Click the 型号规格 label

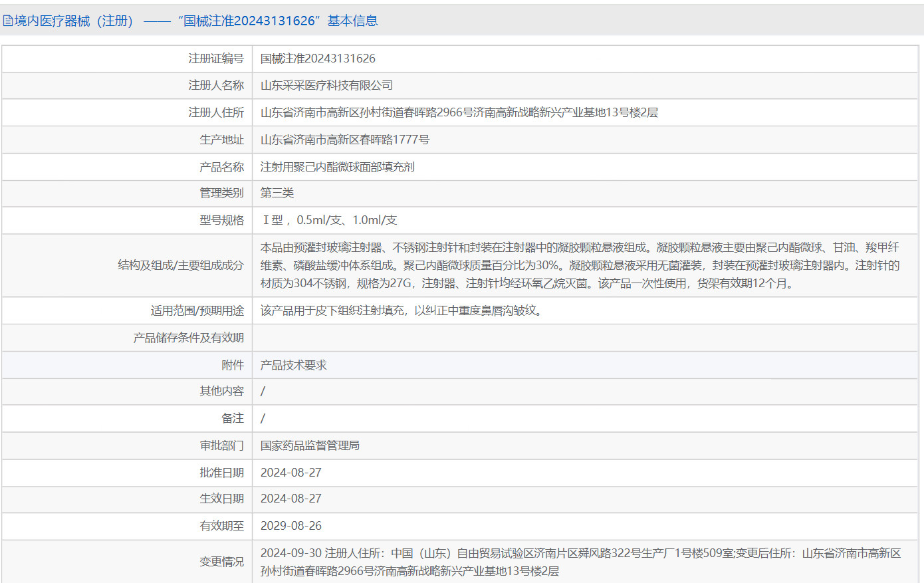click(222, 220)
